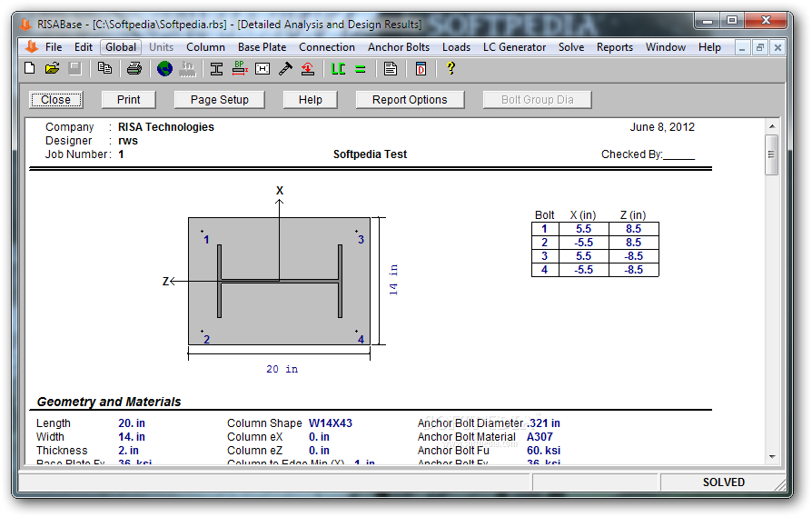Open the green LC generator icon

(338, 68)
